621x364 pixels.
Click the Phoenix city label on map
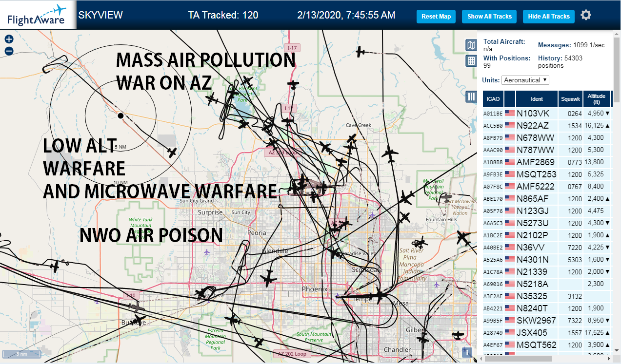(315, 289)
